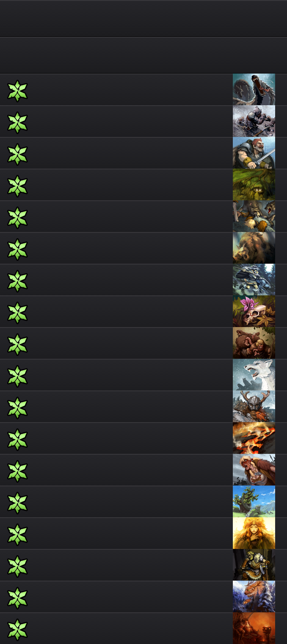Screen dimensions: 287x644
Task: Open the golden-haired woman card thumbnail
Action: pyautogui.click(x=254, y=533)
